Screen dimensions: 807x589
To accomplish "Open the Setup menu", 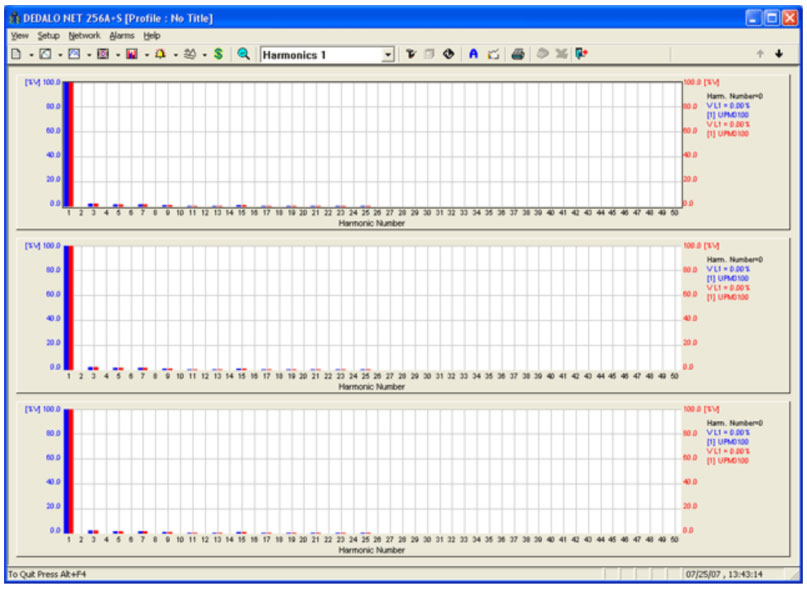I will [x=48, y=35].
